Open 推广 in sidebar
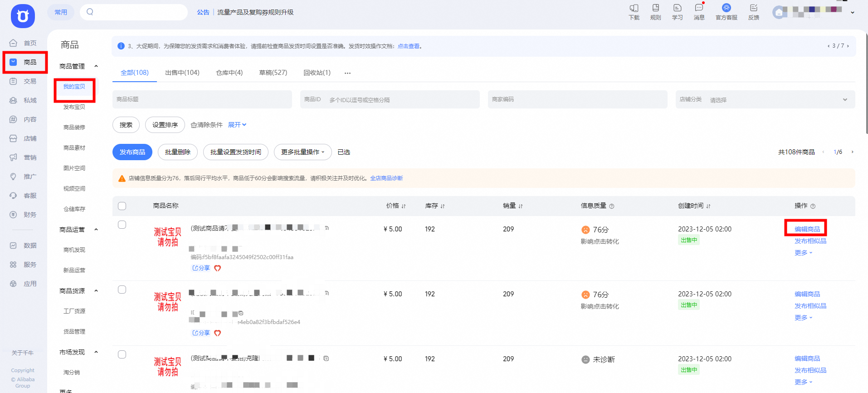This screenshot has width=868, height=393. tap(24, 177)
